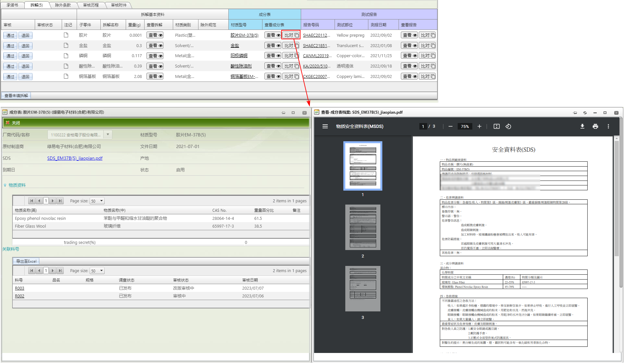
Task: Click 查看未填拆解 button
Action: click(x=16, y=95)
